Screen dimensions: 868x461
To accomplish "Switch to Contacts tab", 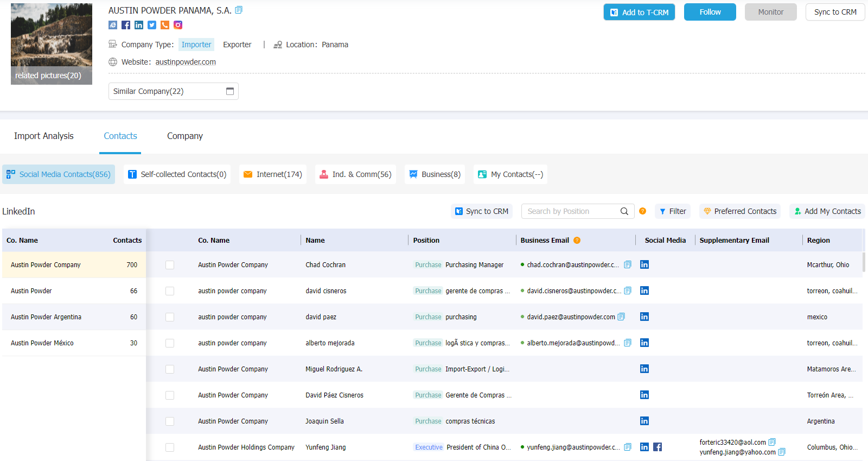I will (120, 136).
